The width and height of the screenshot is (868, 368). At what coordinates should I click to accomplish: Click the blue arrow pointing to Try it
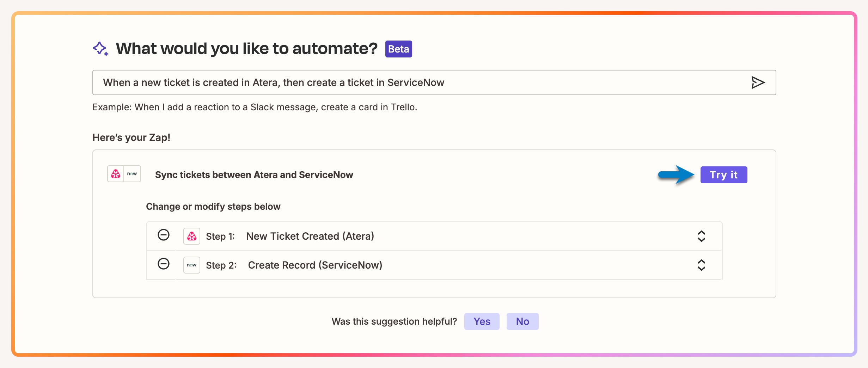click(x=676, y=175)
